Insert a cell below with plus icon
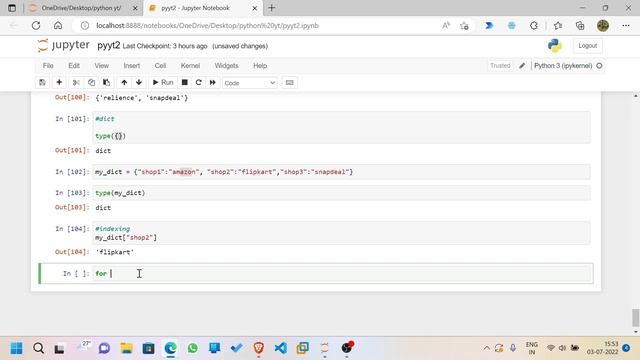 (59, 82)
